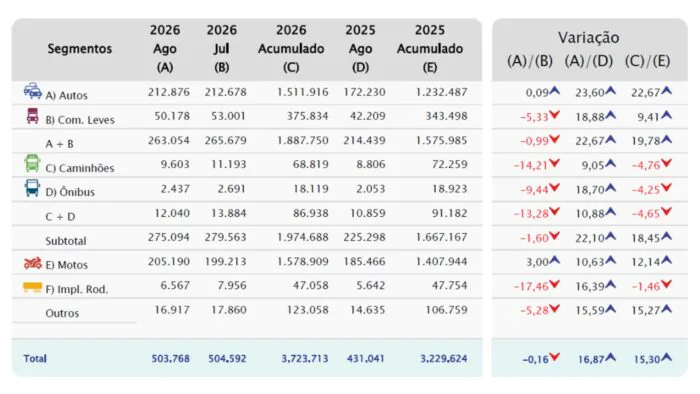Click the 2026 Jul (B) column header

221,49
